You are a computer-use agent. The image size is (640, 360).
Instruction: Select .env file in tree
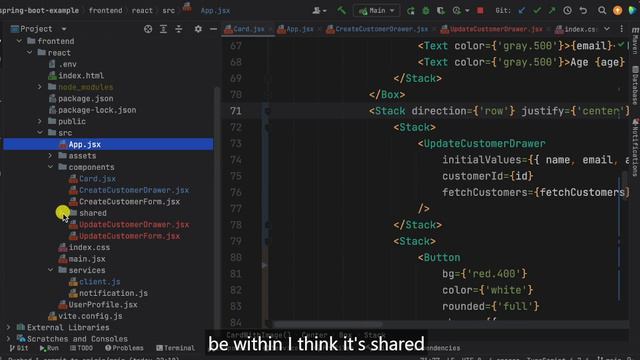[x=62, y=64]
